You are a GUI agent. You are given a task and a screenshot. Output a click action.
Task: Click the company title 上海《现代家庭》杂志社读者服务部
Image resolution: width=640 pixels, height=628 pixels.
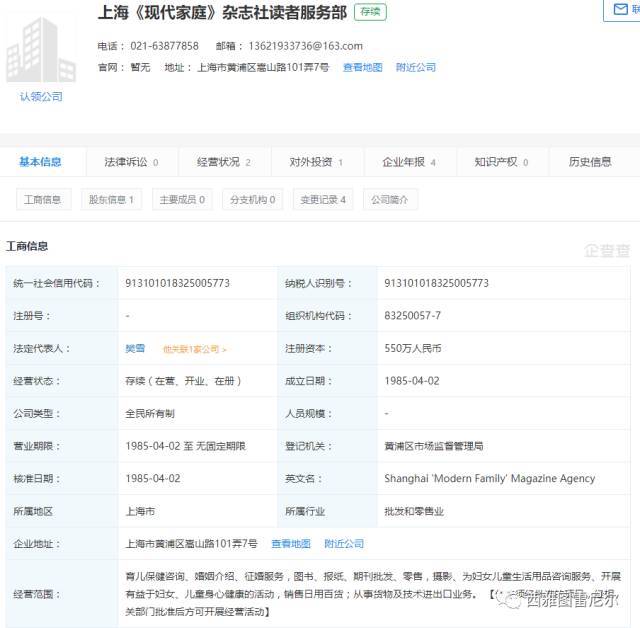tap(222, 12)
